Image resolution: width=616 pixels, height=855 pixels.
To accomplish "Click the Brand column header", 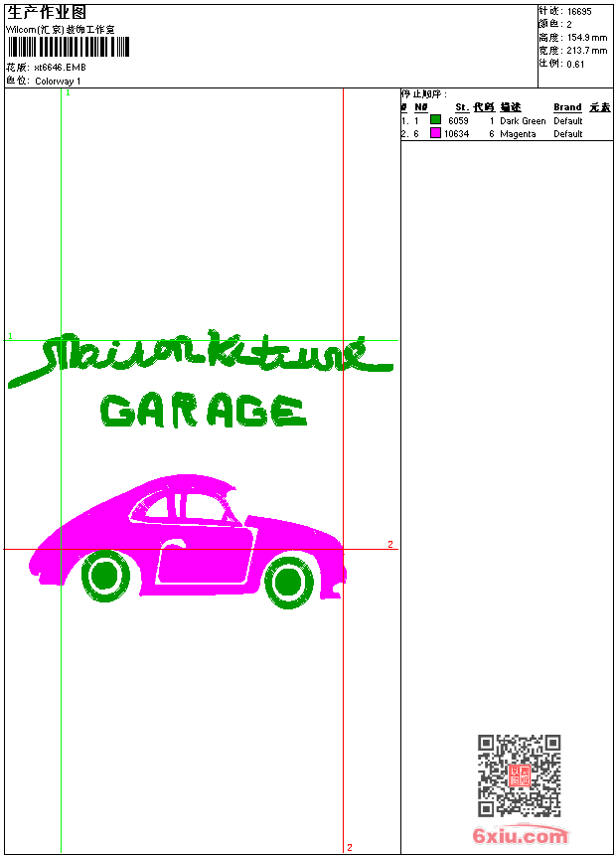I will pos(567,107).
